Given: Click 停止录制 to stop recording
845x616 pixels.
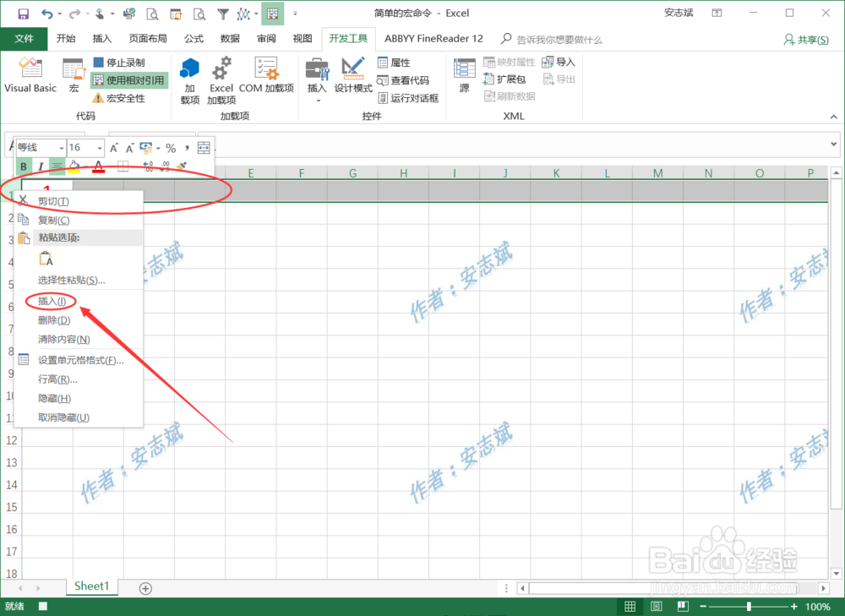Looking at the screenshot, I should (119, 63).
